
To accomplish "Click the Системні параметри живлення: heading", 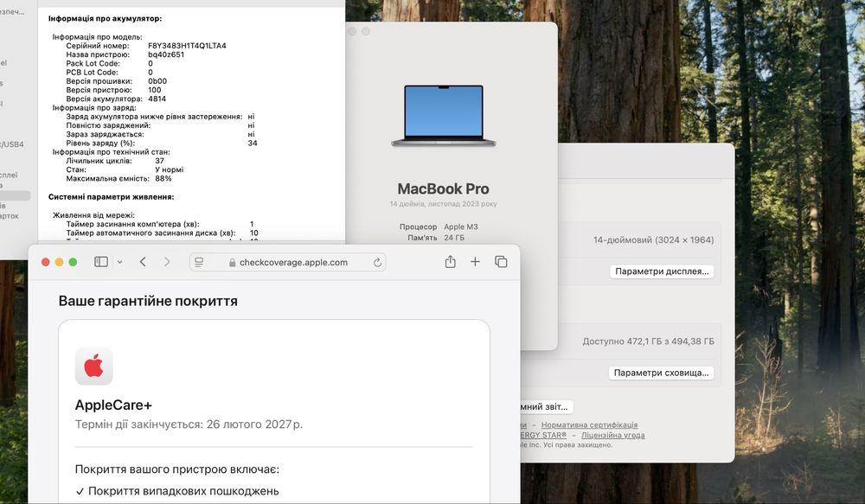I will [111, 197].
